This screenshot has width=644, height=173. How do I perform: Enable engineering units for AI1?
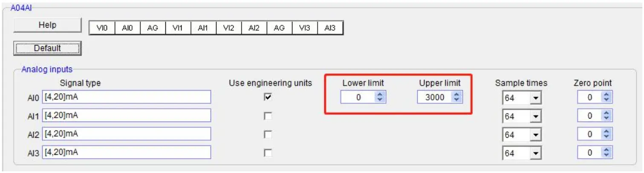click(x=268, y=116)
